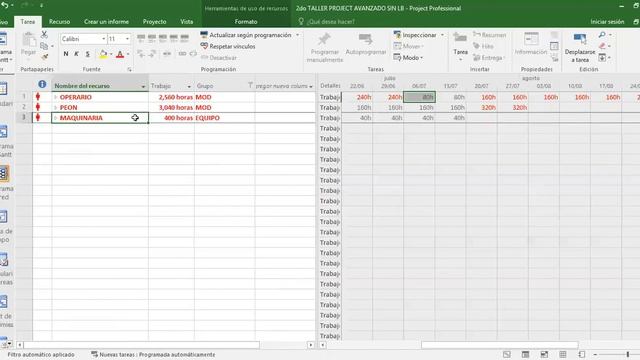640x360 pixels.
Task: Click the blue info indicator column header
Action: point(42,84)
